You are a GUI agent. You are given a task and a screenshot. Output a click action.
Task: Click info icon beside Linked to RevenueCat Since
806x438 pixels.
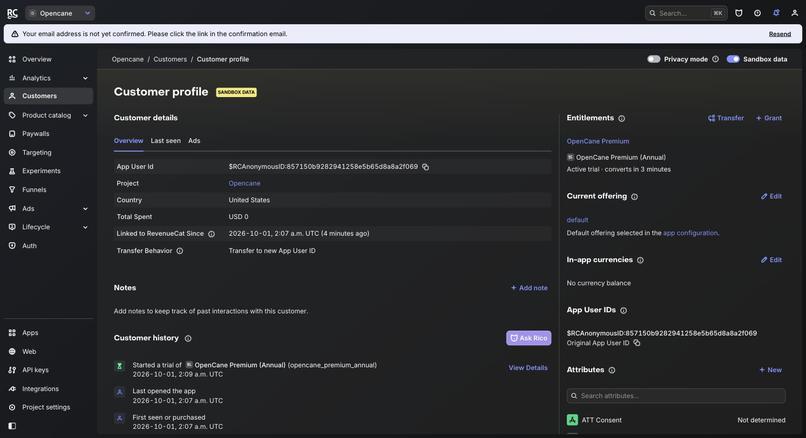[211, 234]
